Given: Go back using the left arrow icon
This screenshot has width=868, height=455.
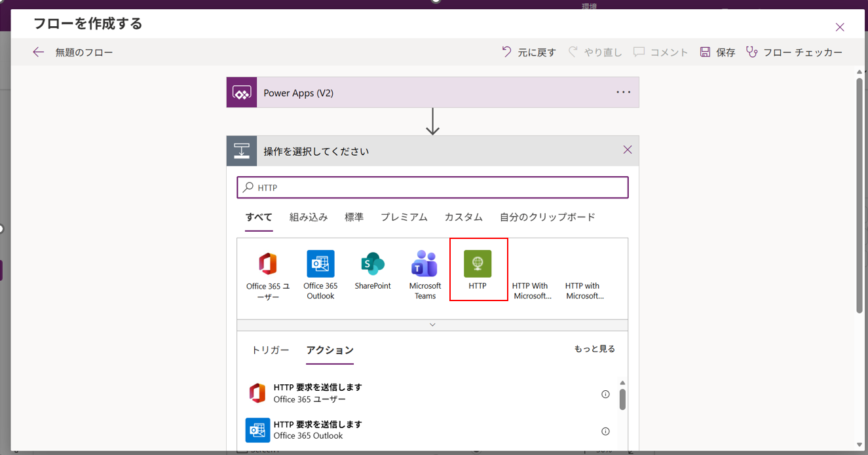Looking at the screenshot, I should pyautogui.click(x=39, y=52).
